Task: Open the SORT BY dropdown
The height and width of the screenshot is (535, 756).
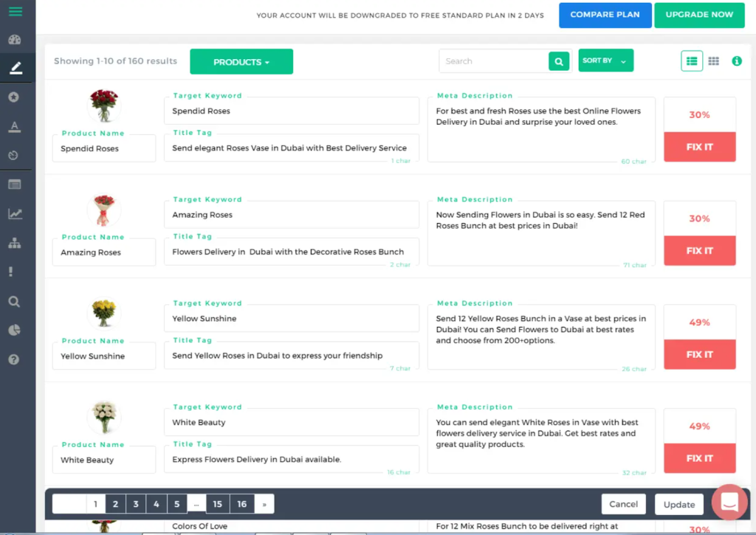Action: click(605, 61)
